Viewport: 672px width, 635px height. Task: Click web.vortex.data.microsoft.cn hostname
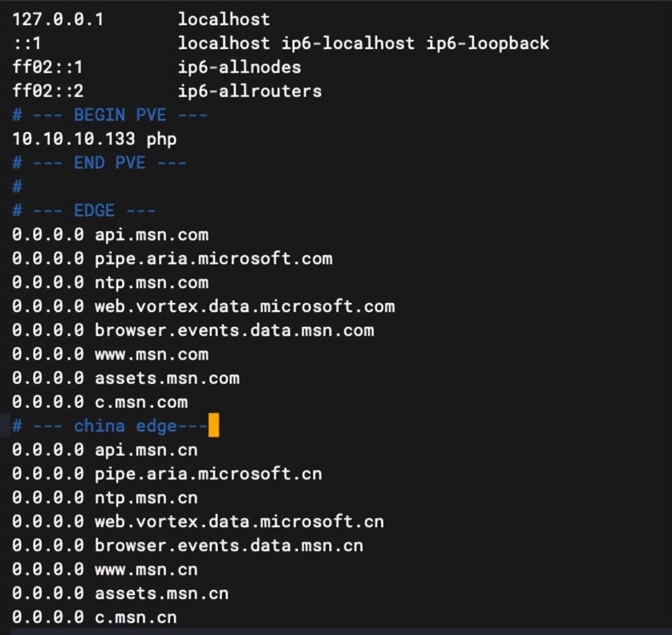pos(239,521)
